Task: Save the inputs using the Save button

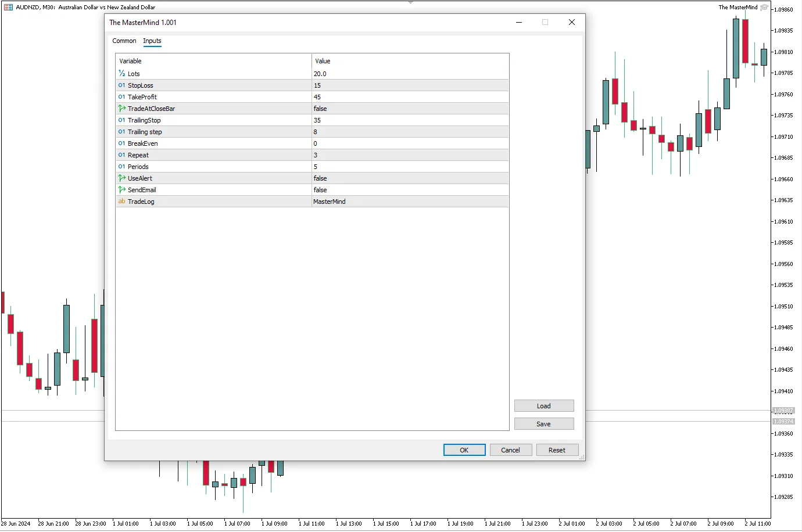Action: coord(544,424)
